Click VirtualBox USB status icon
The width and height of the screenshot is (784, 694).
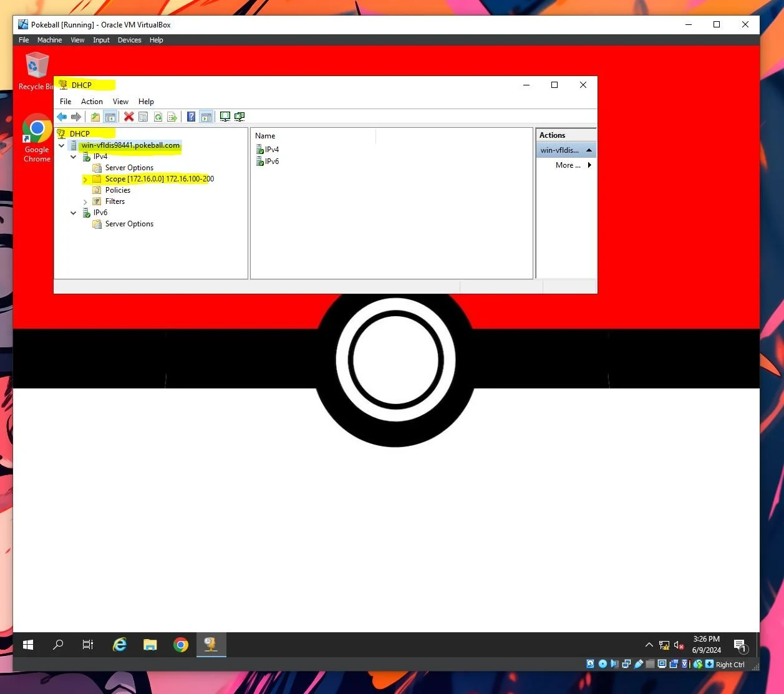639,664
